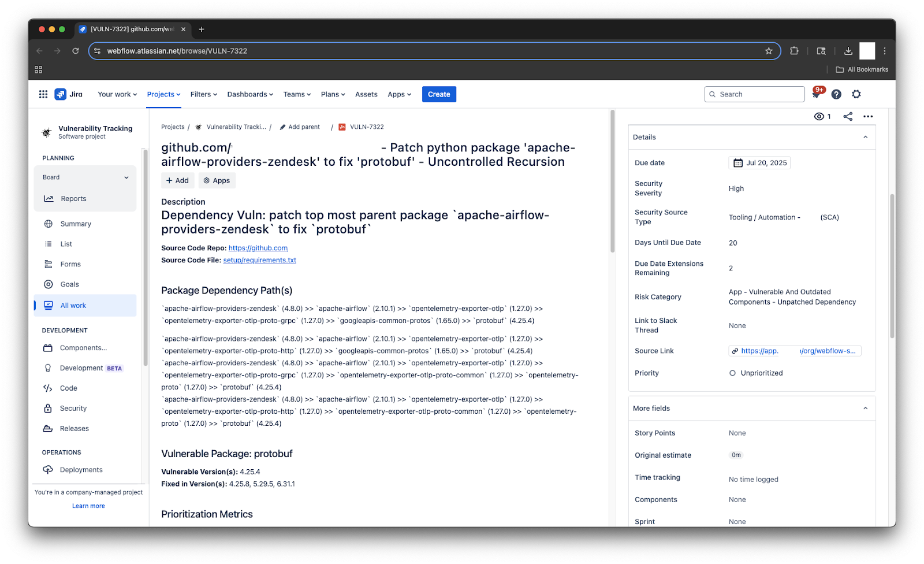Click the blue Create button

click(x=439, y=94)
